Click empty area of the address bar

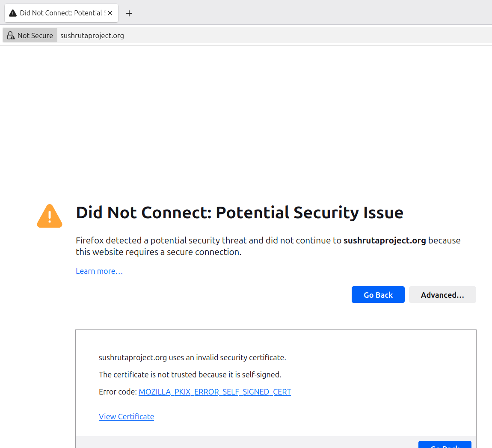(x=299, y=36)
